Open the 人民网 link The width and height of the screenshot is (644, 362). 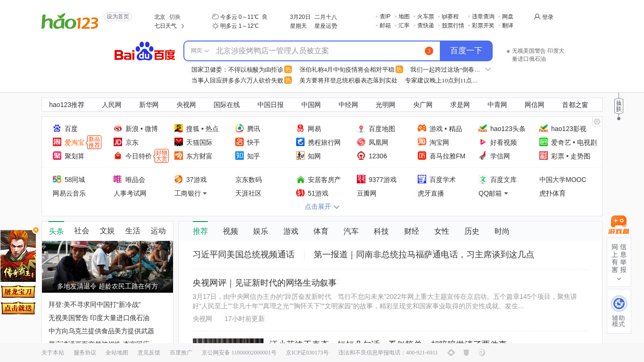(112, 105)
